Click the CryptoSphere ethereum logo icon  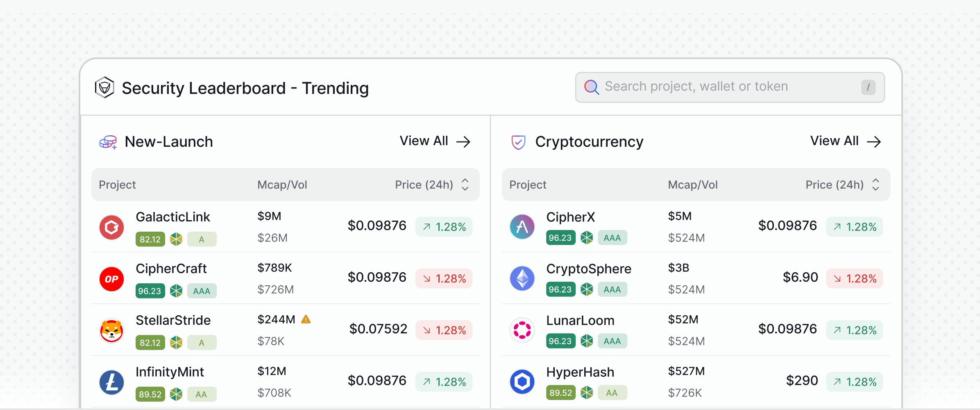[522, 278]
